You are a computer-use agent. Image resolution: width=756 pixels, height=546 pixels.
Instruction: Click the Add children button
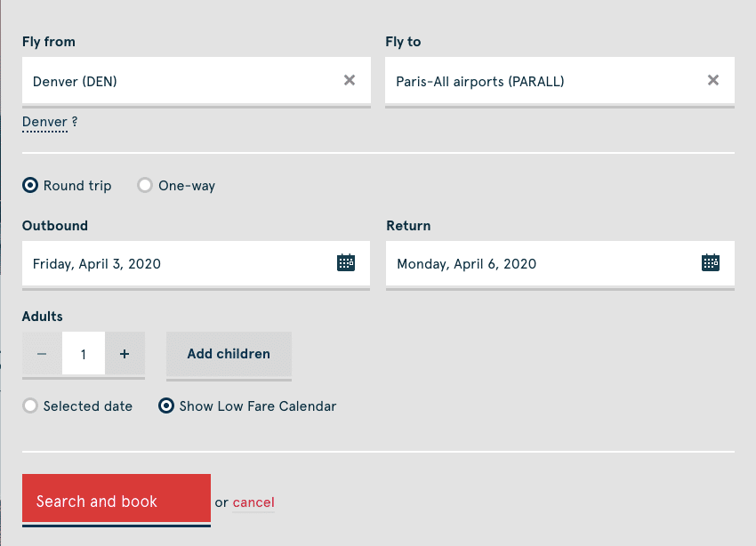[228, 353]
